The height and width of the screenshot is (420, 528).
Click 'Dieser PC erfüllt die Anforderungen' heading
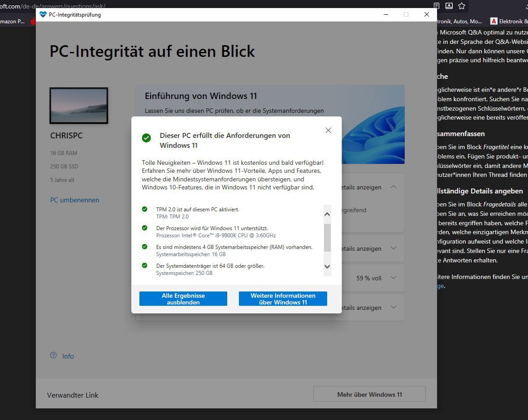[x=225, y=140]
